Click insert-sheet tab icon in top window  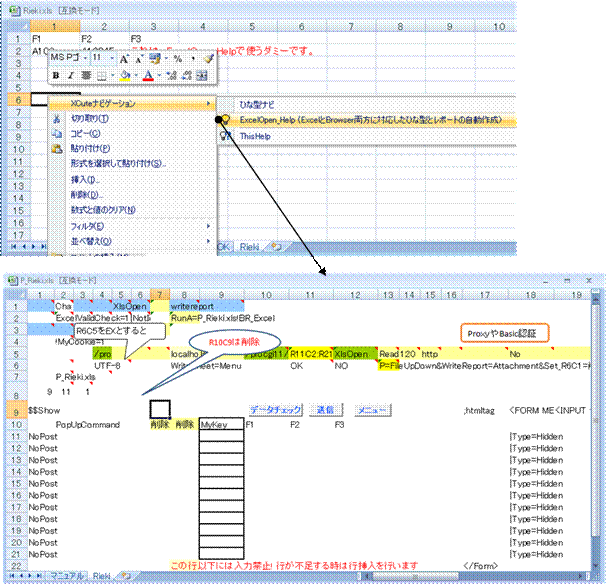tap(276, 247)
